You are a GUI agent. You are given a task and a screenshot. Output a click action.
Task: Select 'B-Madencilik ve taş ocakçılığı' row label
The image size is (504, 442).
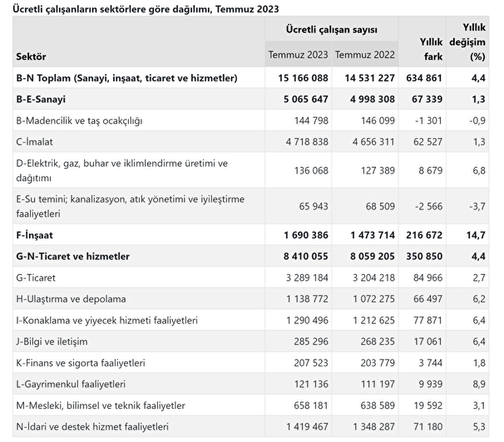(79, 120)
